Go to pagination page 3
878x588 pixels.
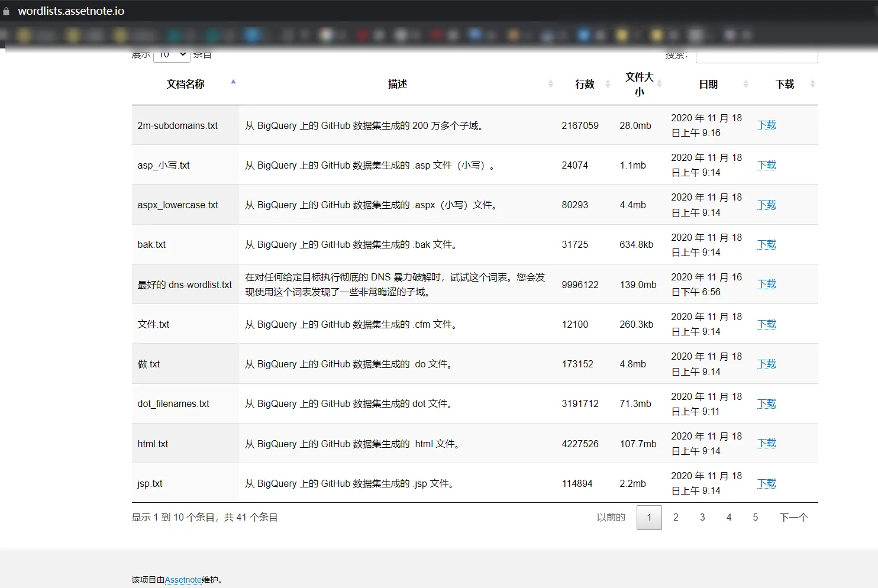coord(702,518)
